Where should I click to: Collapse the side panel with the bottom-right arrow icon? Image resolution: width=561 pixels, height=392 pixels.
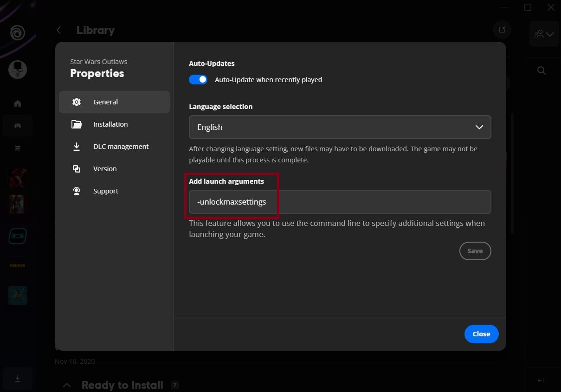[x=541, y=380]
